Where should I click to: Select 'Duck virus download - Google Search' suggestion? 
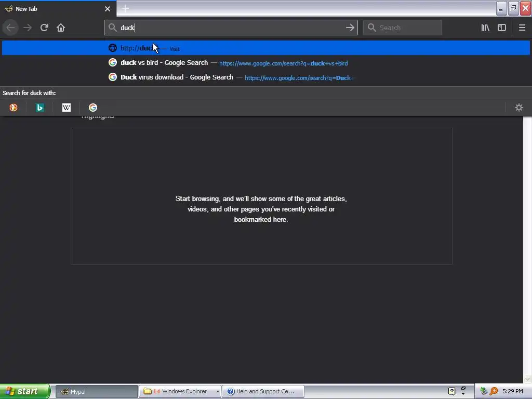[x=266, y=77]
